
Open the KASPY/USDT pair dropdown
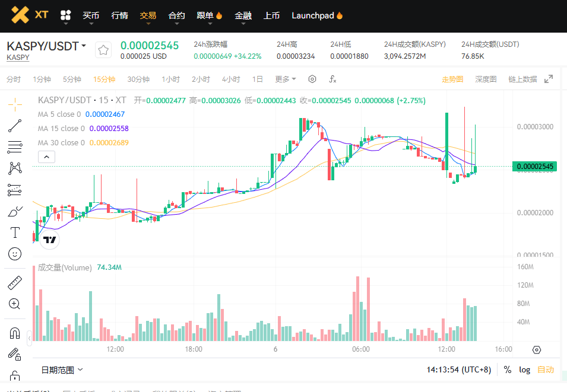(x=46, y=46)
